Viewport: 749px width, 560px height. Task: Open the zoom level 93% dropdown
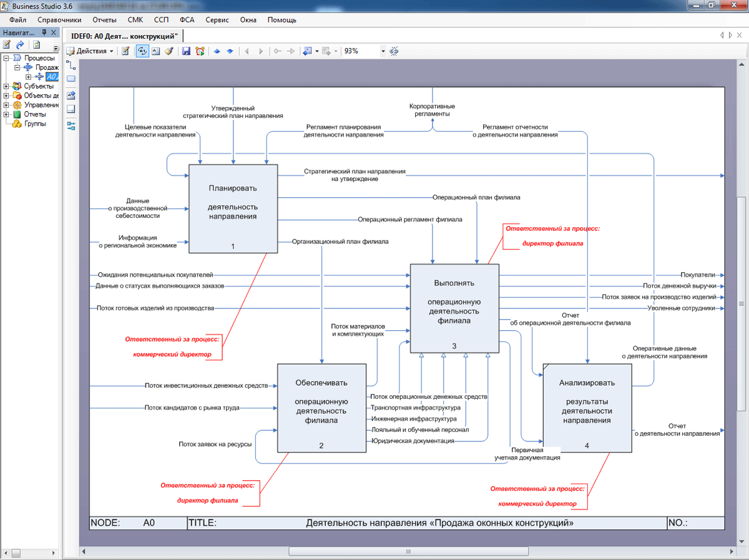[382, 51]
